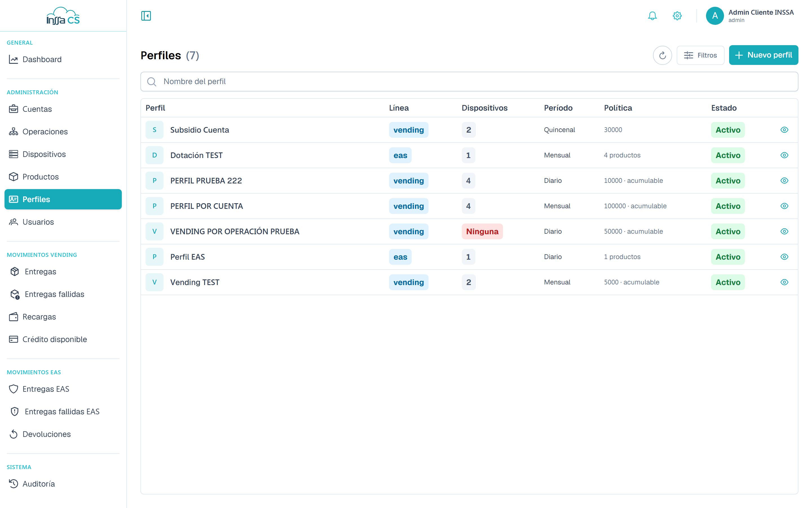This screenshot has height=508, width=812.
Task: Open Recargas in the sidebar
Action: (x=63, y=317)
